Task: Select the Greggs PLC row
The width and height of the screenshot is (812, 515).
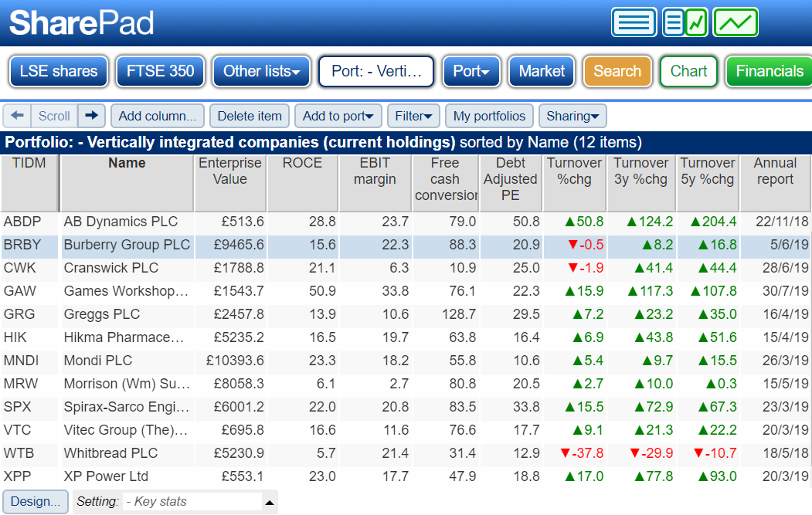Action: (406, 314)
